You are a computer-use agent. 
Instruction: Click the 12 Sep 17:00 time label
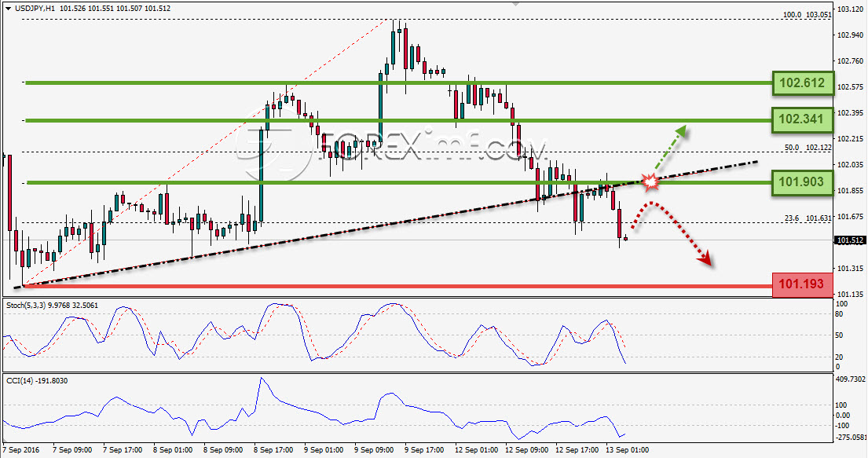click(577, 450)
